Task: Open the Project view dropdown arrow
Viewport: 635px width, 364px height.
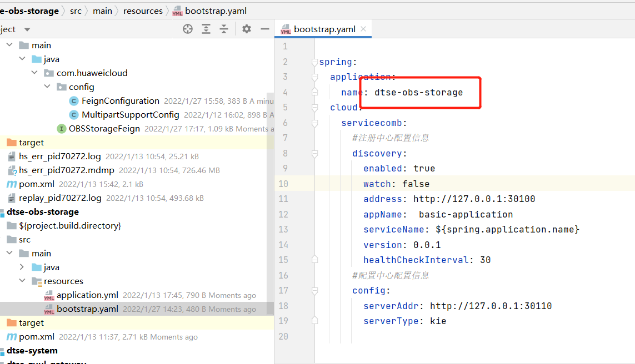Action: (x=27, y=29)
